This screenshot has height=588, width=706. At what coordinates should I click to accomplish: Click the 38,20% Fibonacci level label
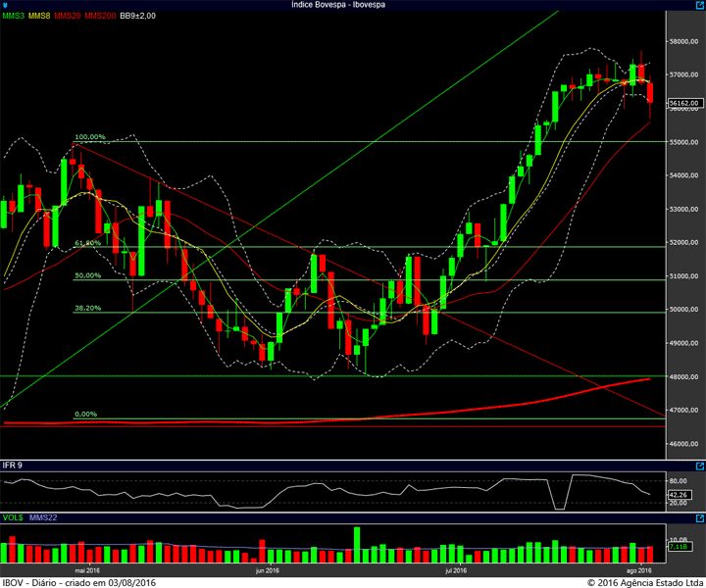click(x=88, y=308)
